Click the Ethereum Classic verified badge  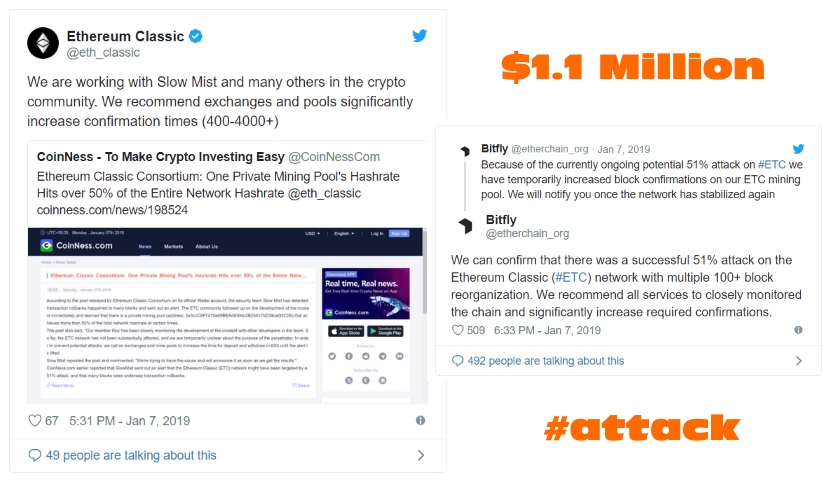(196, 36)
